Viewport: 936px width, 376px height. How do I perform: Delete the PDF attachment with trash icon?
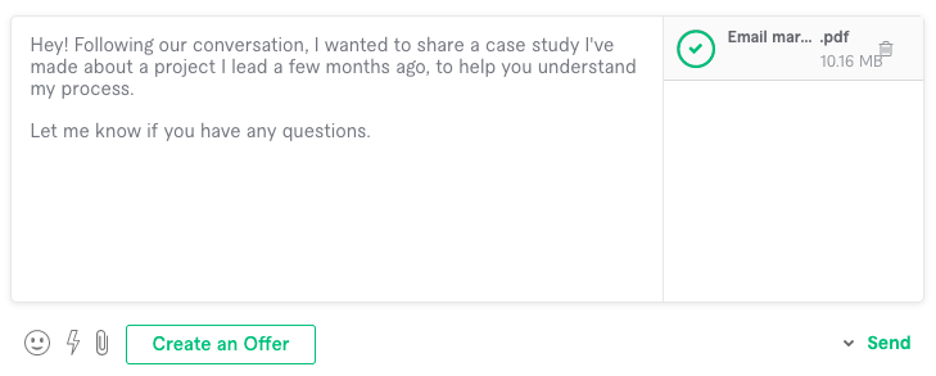pos(886,48)
